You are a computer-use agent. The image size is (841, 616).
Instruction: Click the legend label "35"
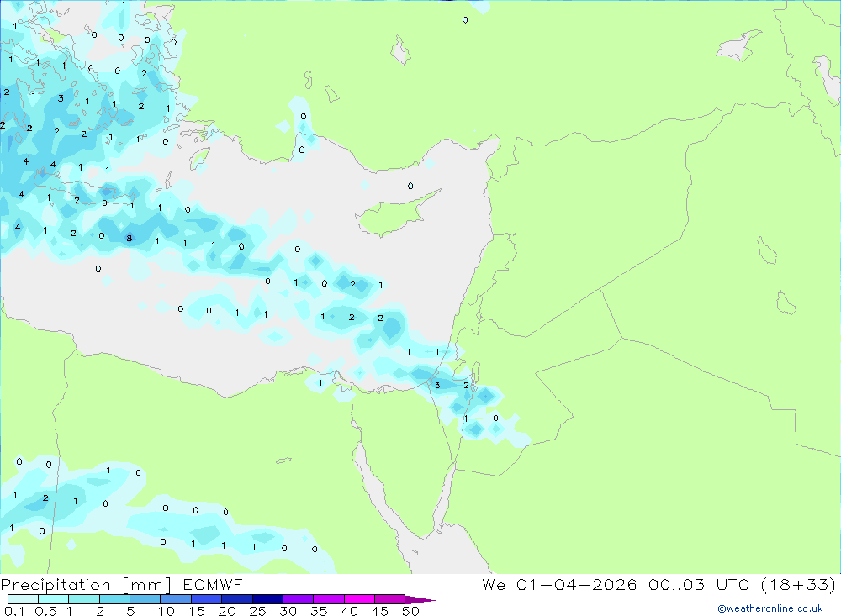[x=319, y=611]
